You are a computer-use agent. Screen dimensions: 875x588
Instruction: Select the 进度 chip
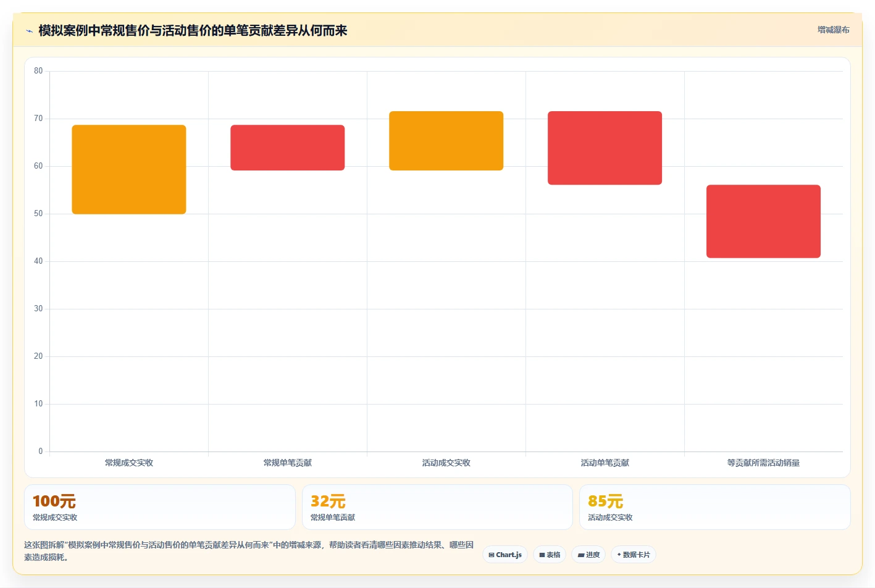pos(588,555)
